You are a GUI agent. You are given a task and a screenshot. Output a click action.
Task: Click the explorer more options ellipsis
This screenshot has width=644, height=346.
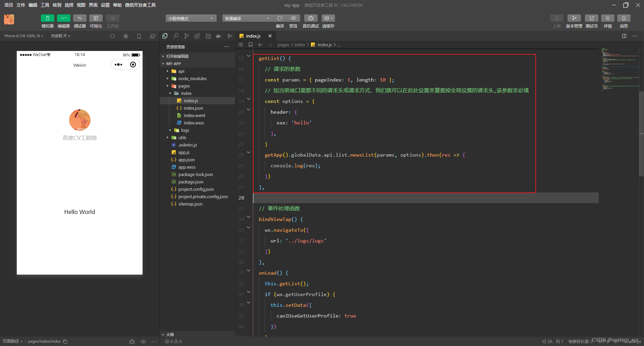pyautogui.click(x=226, y=47)
